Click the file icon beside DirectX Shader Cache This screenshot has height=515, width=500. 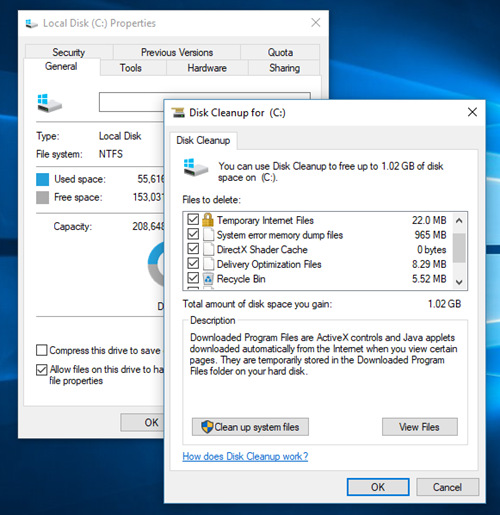[x=208, y=249]
